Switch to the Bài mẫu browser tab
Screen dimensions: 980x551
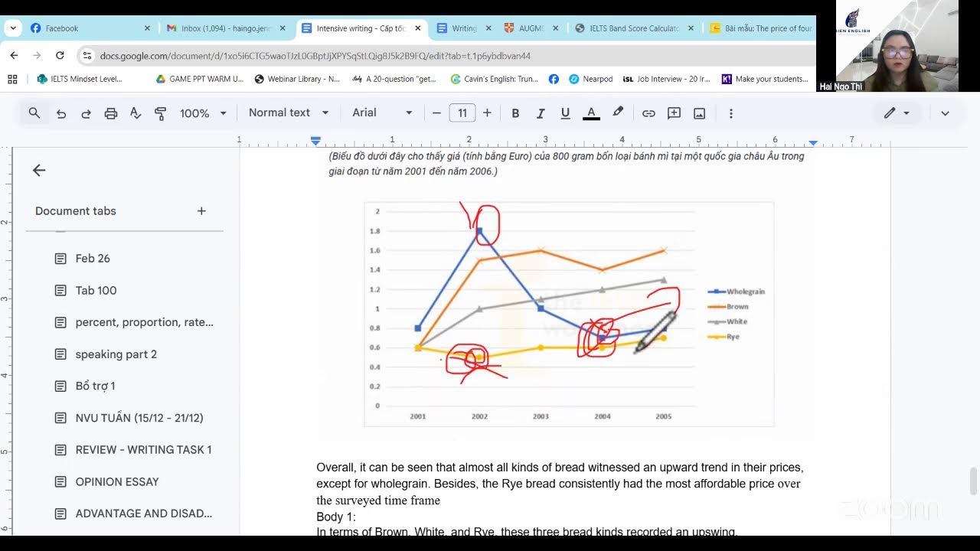tap(759, 28)
